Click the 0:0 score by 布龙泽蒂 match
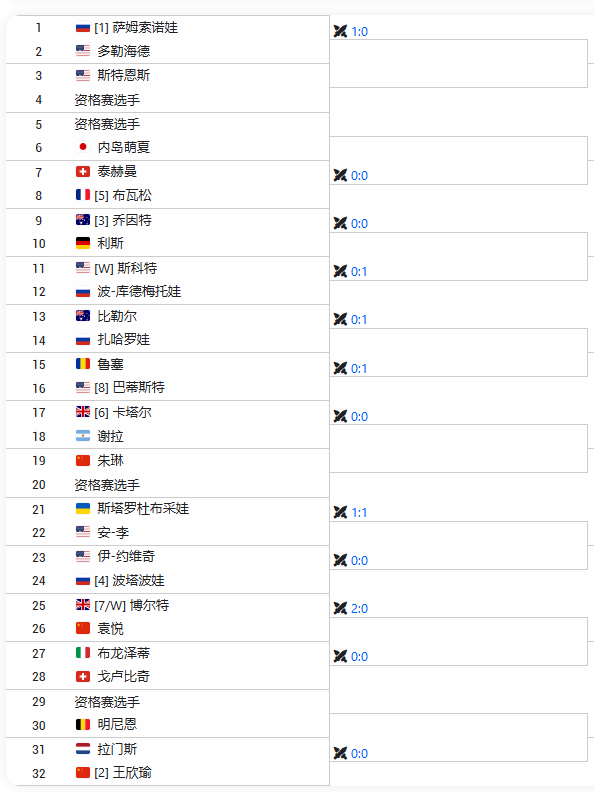594x792 pixels. (359, 657)
